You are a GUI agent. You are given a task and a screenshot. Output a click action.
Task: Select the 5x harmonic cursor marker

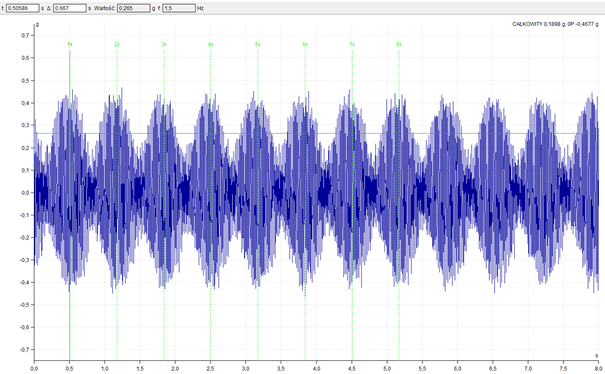258,44
